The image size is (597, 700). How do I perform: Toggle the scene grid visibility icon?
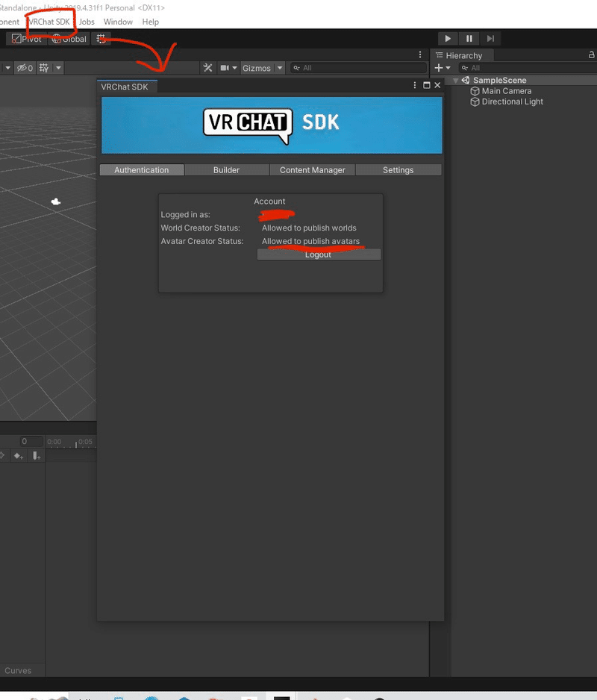tap(44, 68)
